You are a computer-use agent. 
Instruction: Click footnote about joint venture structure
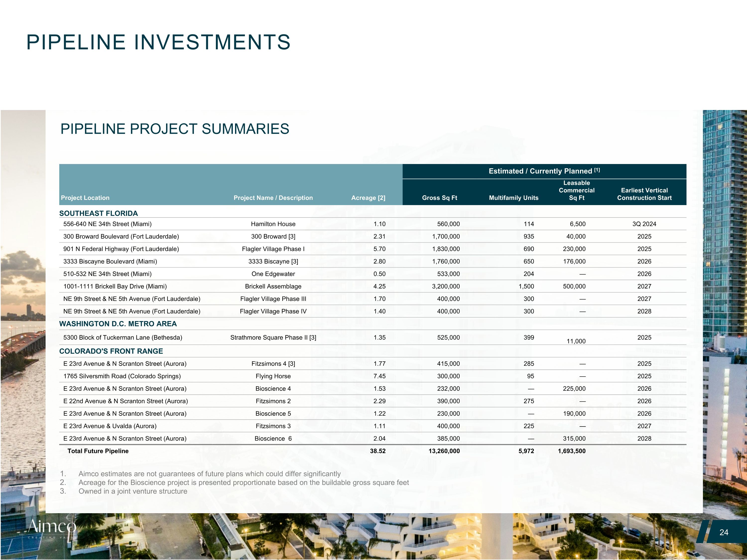pyautogui.click(x=133, y=491)
